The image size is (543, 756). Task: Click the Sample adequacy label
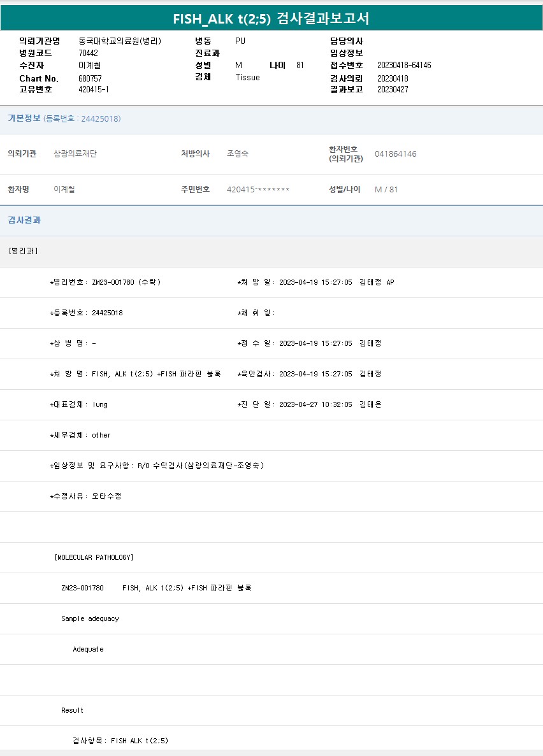point(90,618)
